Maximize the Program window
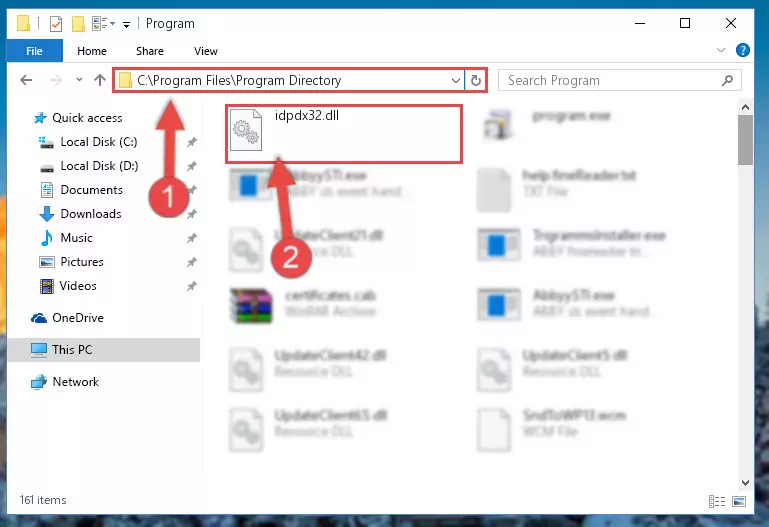This screenshot has width=769, height=527. click(x=685, y=24)
